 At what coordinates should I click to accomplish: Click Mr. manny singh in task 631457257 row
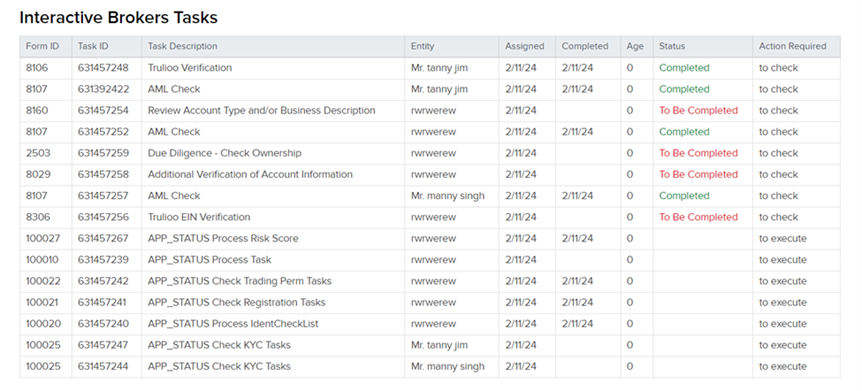click(x=447, y=196)
